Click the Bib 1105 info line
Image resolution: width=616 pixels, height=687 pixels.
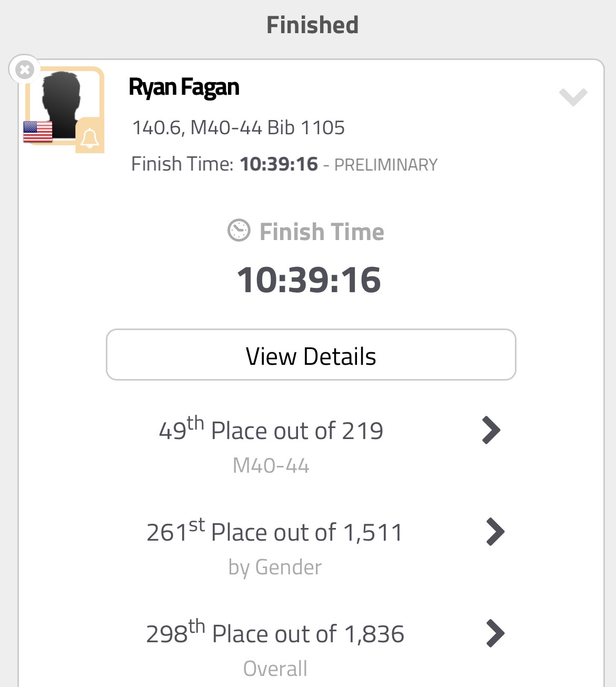click(239, 127)
